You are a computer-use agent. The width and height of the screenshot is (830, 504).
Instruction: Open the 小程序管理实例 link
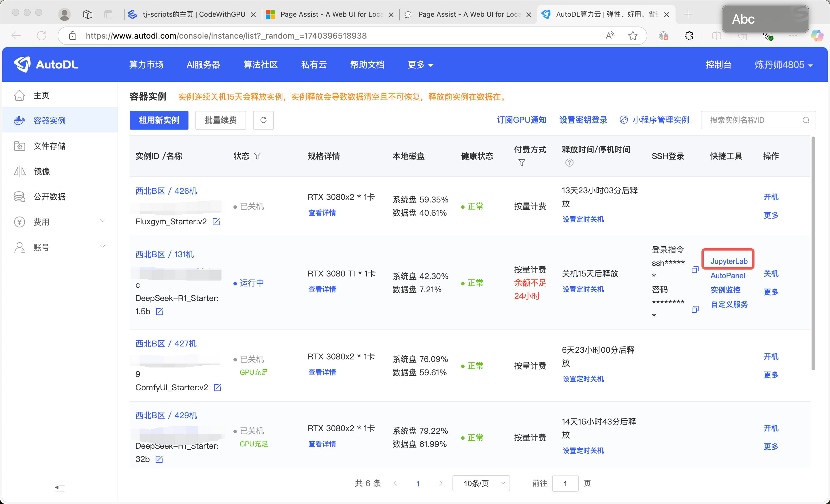[x=654, y=120]
